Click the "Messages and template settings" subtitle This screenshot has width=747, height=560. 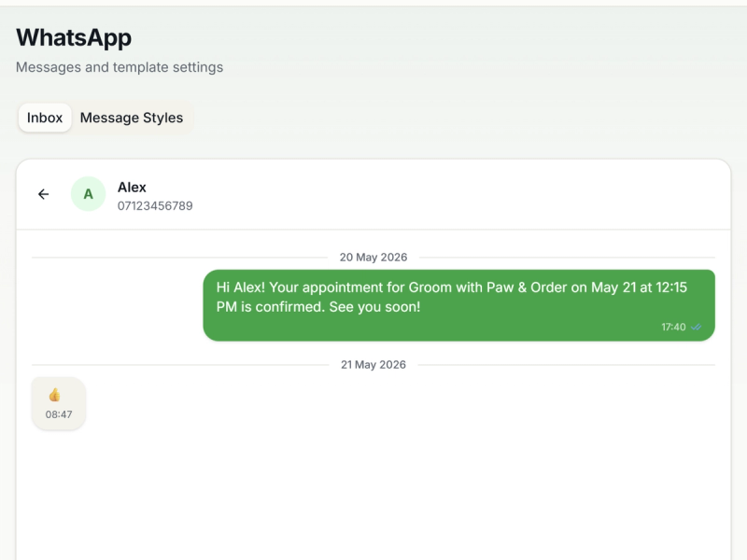pos(120,67)
